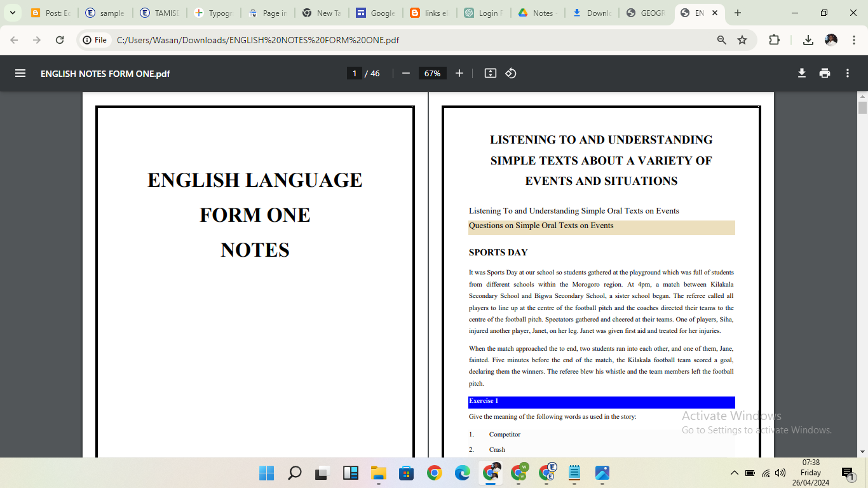868x488 pixels.
Task: Reload the current page
Action: click(60, 40)
